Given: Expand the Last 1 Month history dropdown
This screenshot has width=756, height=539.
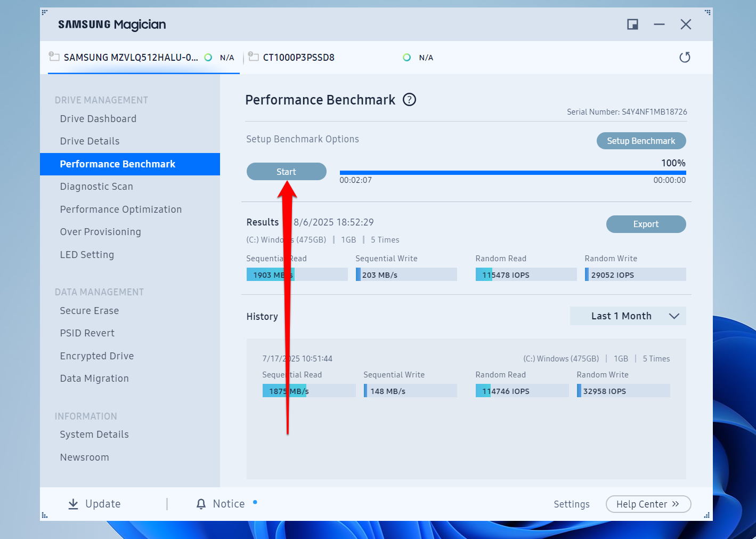Looking at the screenshot, I should pos(628,316).
